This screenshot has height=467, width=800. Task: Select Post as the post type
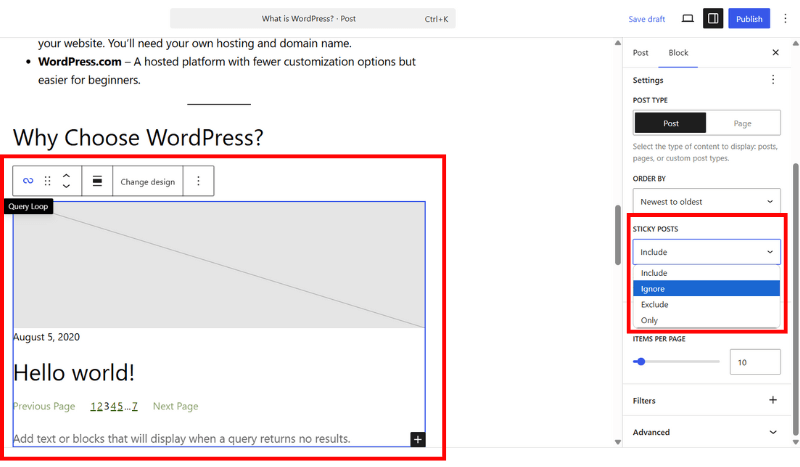coord(670,124)
